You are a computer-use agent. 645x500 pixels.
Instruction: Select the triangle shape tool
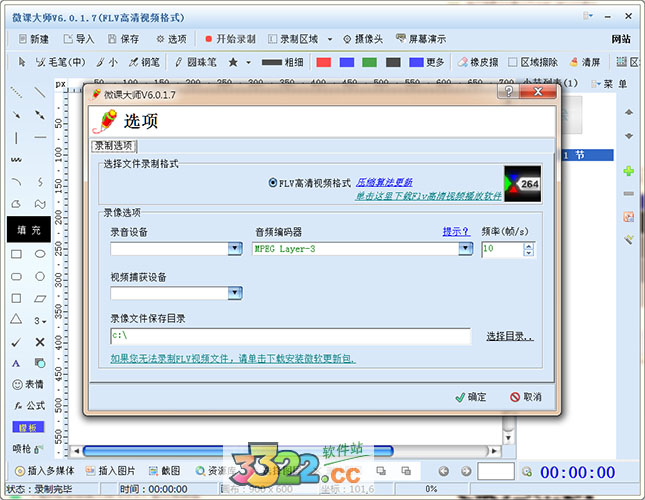[16, 319]
